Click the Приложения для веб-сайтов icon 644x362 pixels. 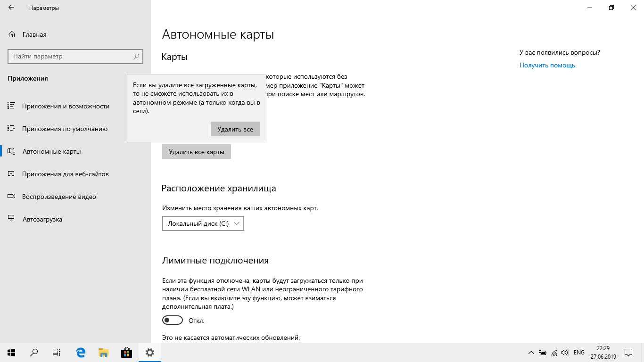point(11,174)
